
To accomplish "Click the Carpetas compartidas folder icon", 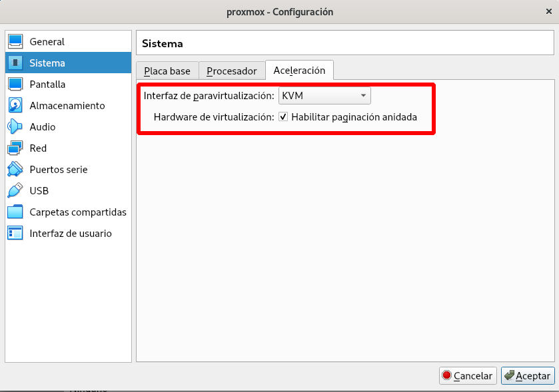I will [x=15, y=212].
